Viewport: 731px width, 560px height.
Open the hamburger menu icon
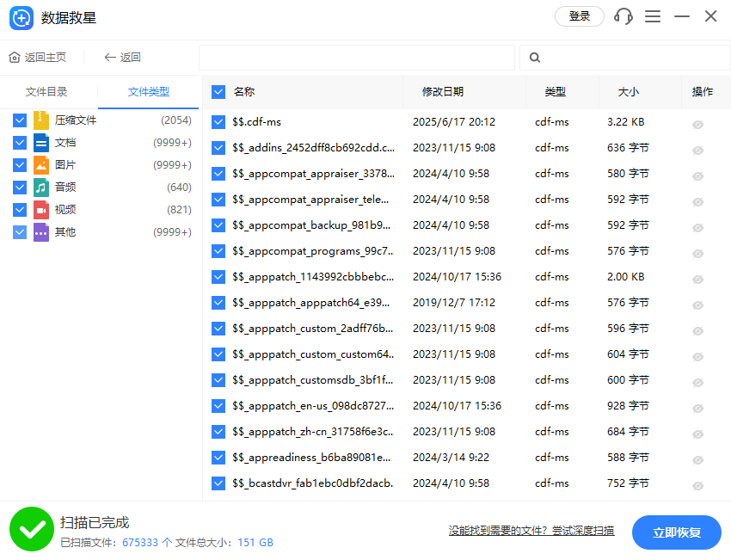[x=653, y=16]
